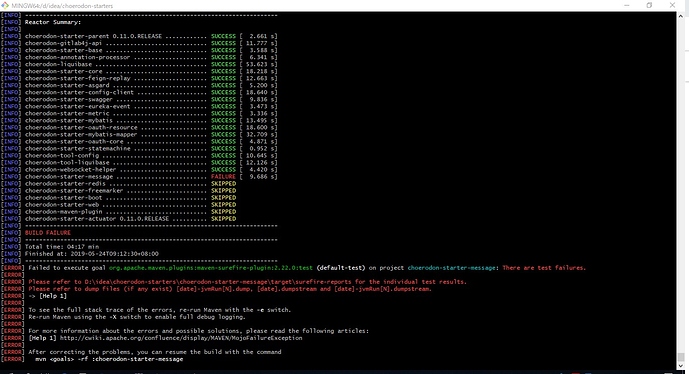The height and width of the screenshot is (374, 689).
Task: Click the 'choerodon-starter-feign-replay' module name
Action: coord(77,78)
